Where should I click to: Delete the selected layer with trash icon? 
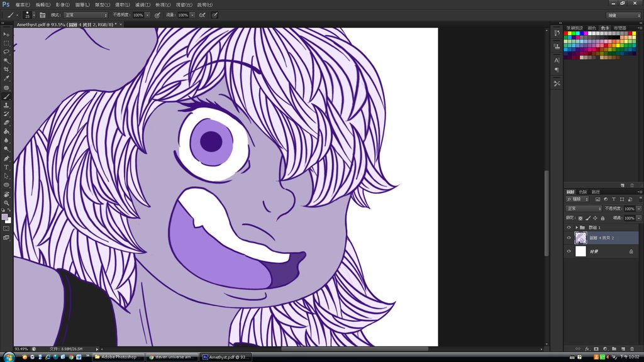pos(632,349)
